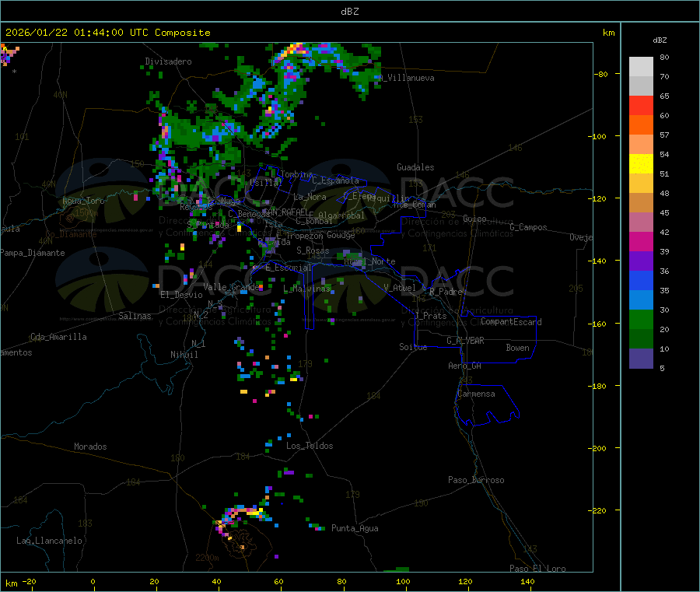
Task: Click the 0 km horizontal axis tick
Action: (93, 582)
